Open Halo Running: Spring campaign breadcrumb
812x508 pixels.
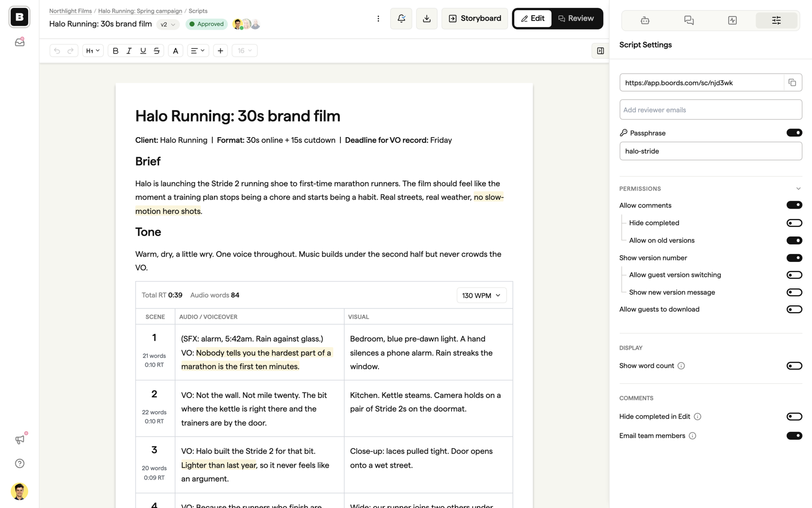coord(140,11)
